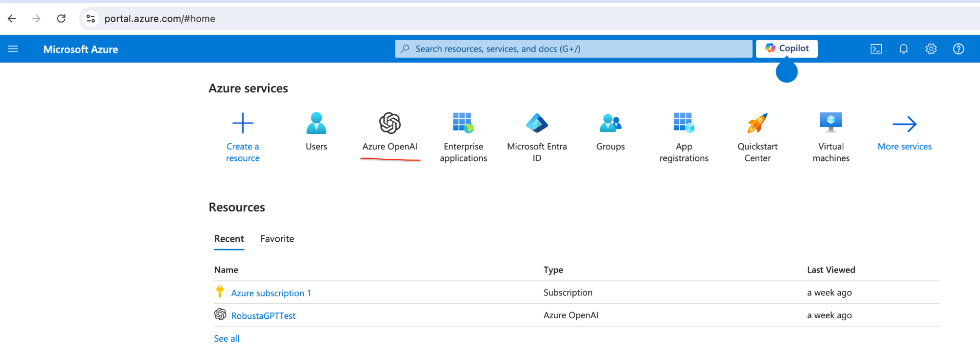
Task: Click 'a week ago' in RobustaGPTTest row
Action: coord(829,315)
